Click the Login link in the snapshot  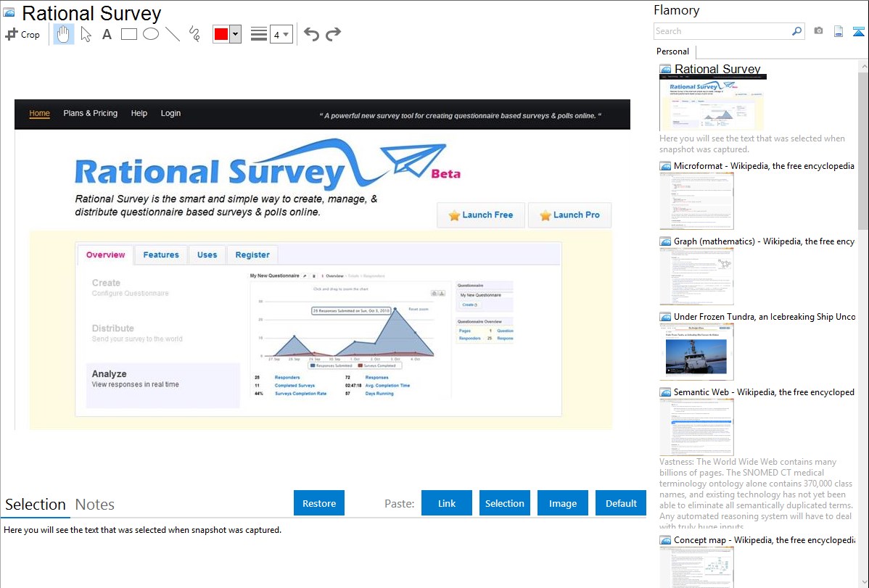[170, 114]
